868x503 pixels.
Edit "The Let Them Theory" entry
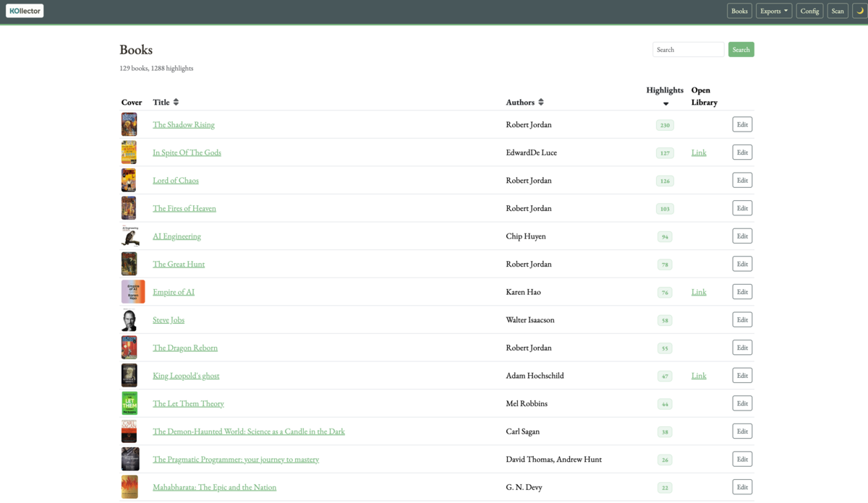(742, 403)
